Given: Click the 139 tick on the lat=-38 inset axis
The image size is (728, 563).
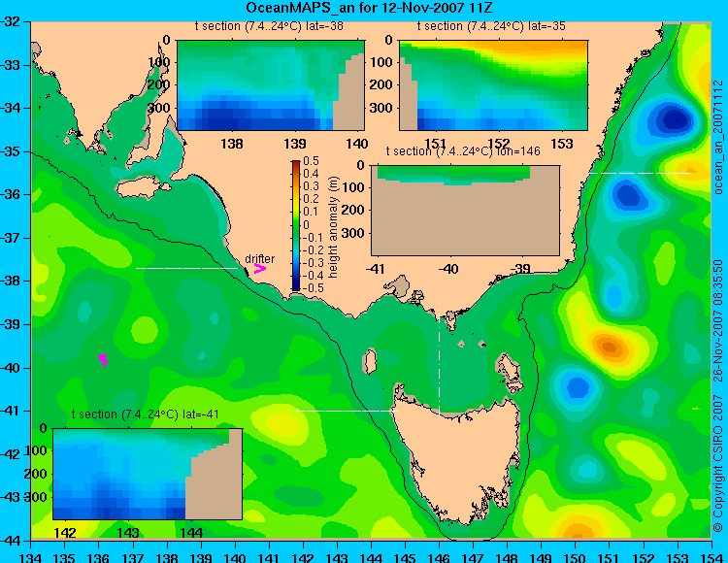Looking at the screenshot, I should (295, 144).
